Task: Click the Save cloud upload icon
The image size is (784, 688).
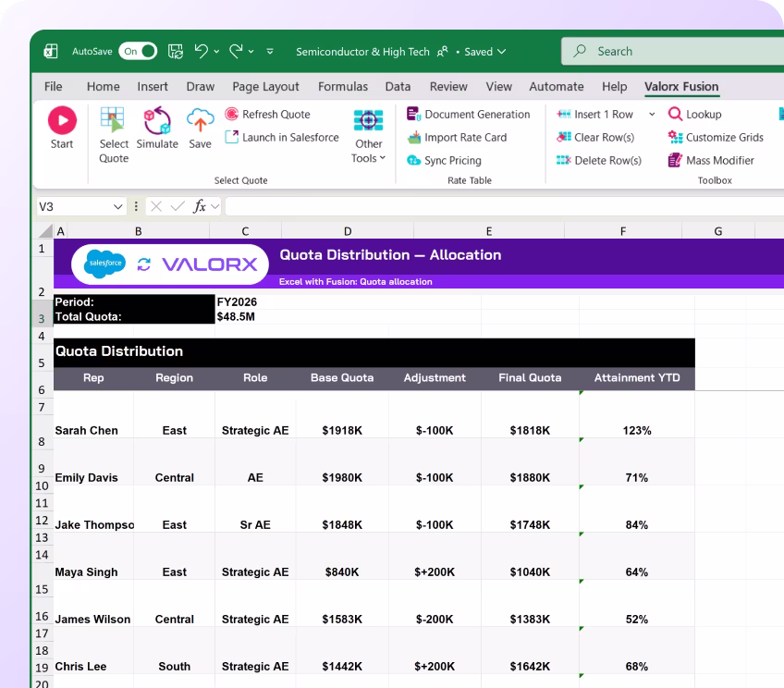Action: tap(200, 120)
